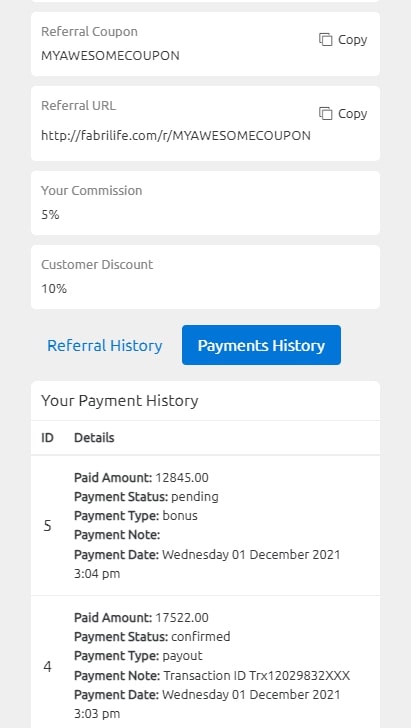Click the ID column header

tap(47, 438)
